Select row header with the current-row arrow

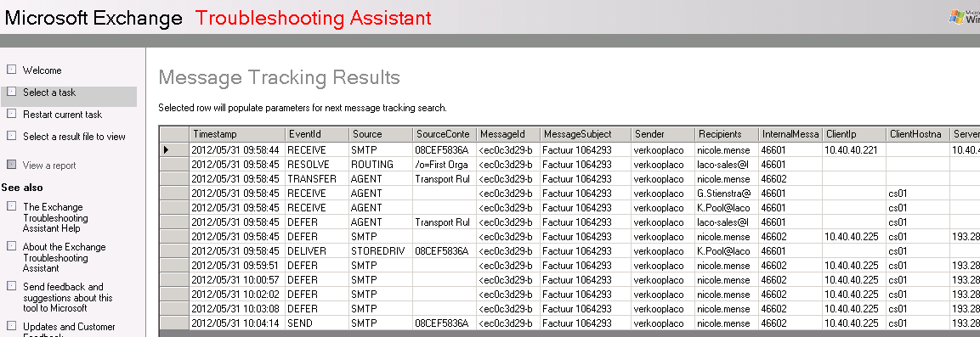coord(174,149)
